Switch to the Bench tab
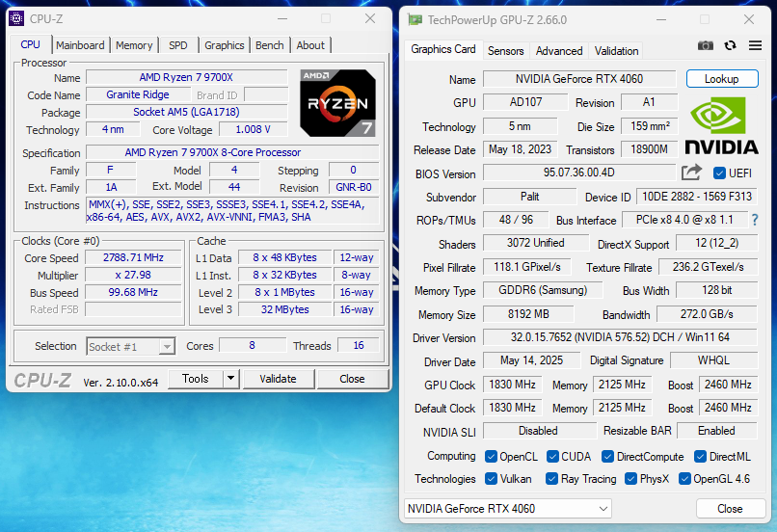Screen dimensions: 777x532 point(270,45)
